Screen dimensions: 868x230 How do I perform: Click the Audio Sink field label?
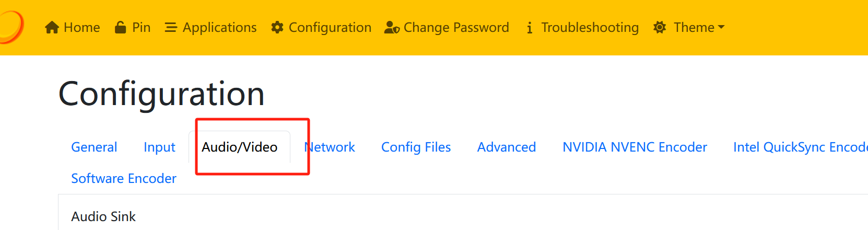[103, 216]
